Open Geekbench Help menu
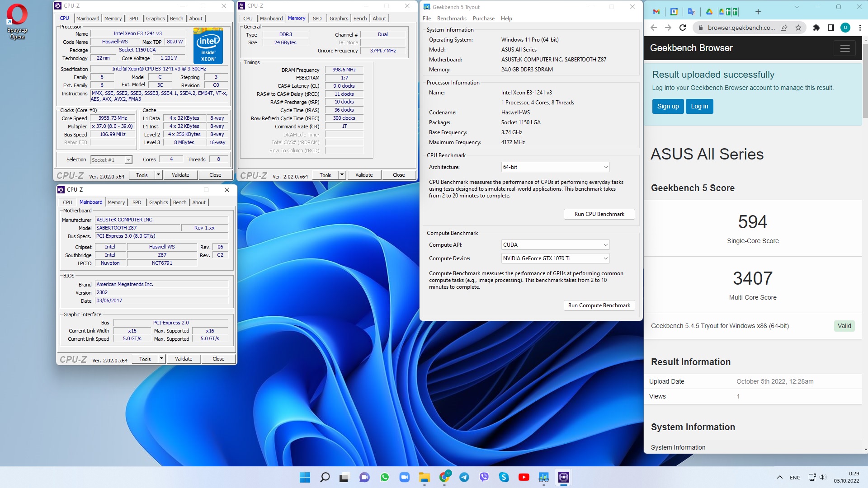The image size is (868, 488). coord(506,19)
